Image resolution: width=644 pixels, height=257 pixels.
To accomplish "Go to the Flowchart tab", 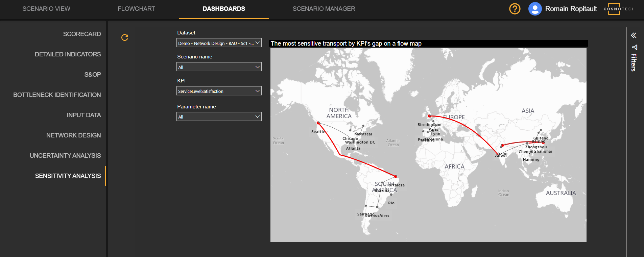I will pos(136,9).
